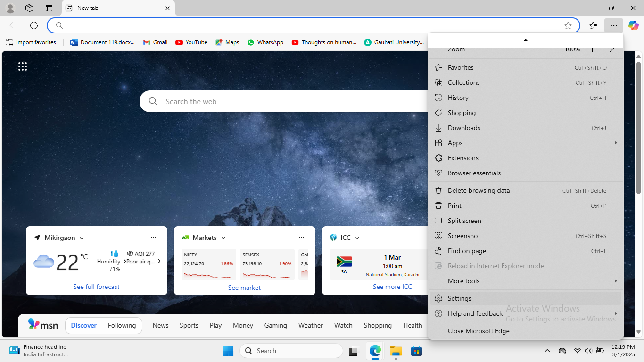The width and height of the screenshot is (644, 362).
Task: Click the zoom in plus button
Action: [592, 49]
